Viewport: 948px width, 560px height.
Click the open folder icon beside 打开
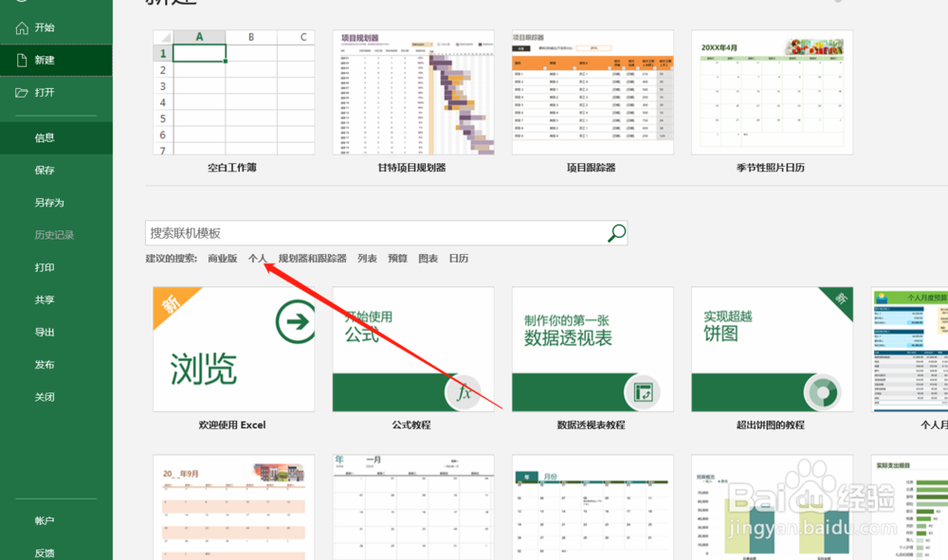(22, 93)
